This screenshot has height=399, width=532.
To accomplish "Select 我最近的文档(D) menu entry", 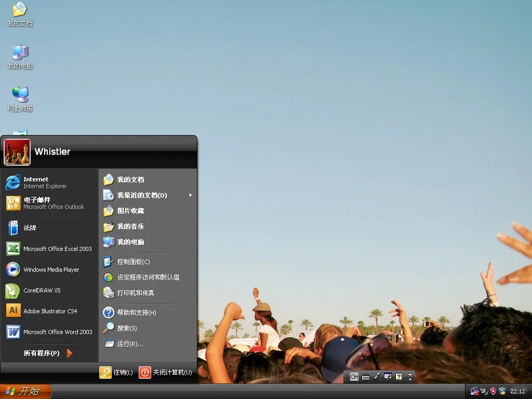I will 148,195.
